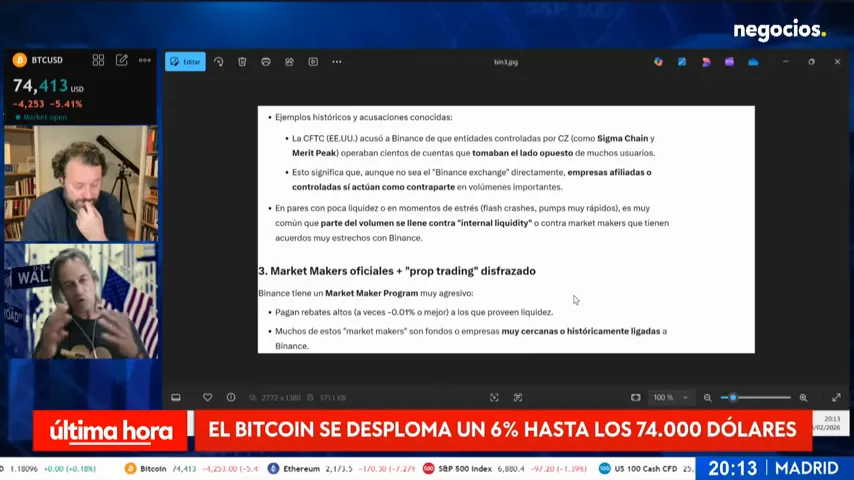
Task: Open the OneDrive cloud icon
Action: coord(753,62)
